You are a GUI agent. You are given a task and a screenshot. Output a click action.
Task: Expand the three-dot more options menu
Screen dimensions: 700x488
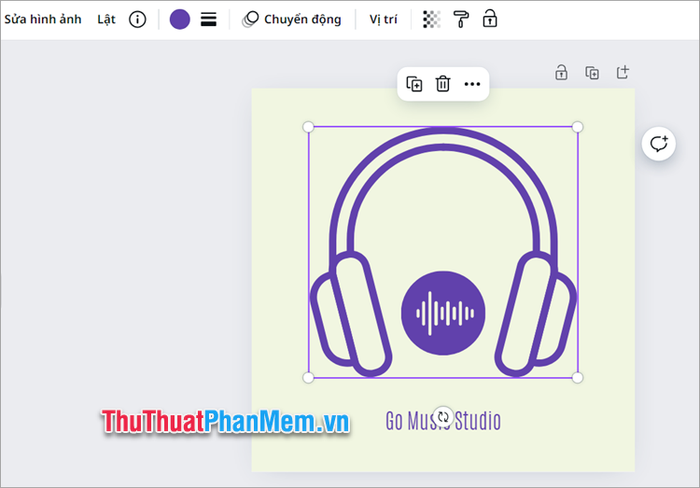point(472,84)
